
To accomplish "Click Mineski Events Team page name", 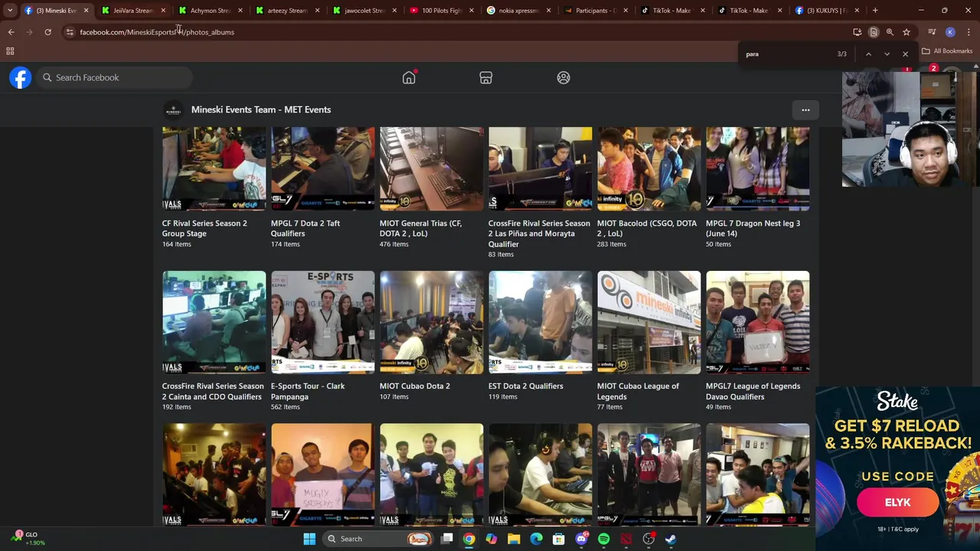I will pyautogui.click(x=261, y=109).
